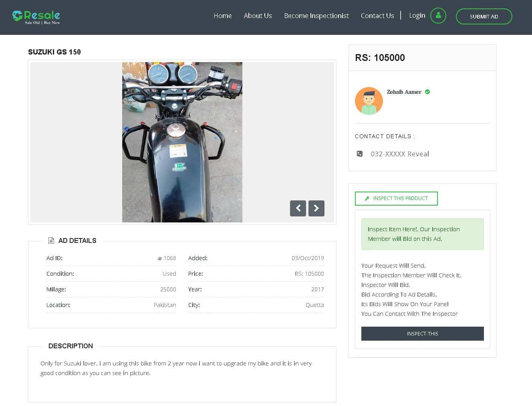532x406 pixels.
Task: Click 'Your Request Will Send.' line
Action: coord(393,266)
